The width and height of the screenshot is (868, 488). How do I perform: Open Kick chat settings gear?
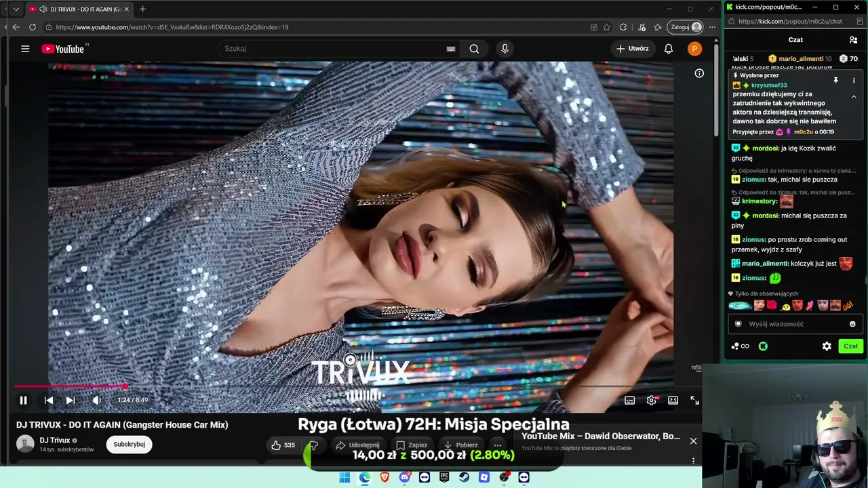pos(827,346)
